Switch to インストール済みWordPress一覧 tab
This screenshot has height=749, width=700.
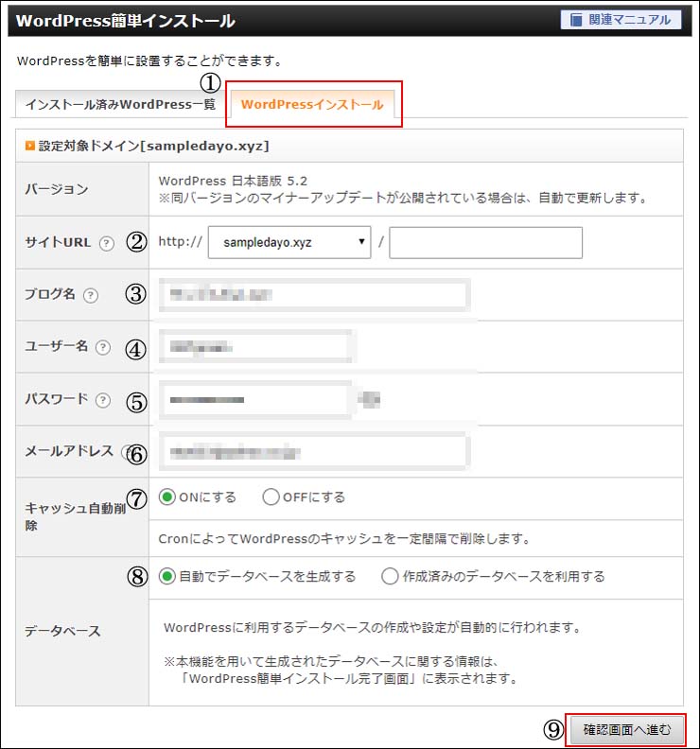coord(120,104)
